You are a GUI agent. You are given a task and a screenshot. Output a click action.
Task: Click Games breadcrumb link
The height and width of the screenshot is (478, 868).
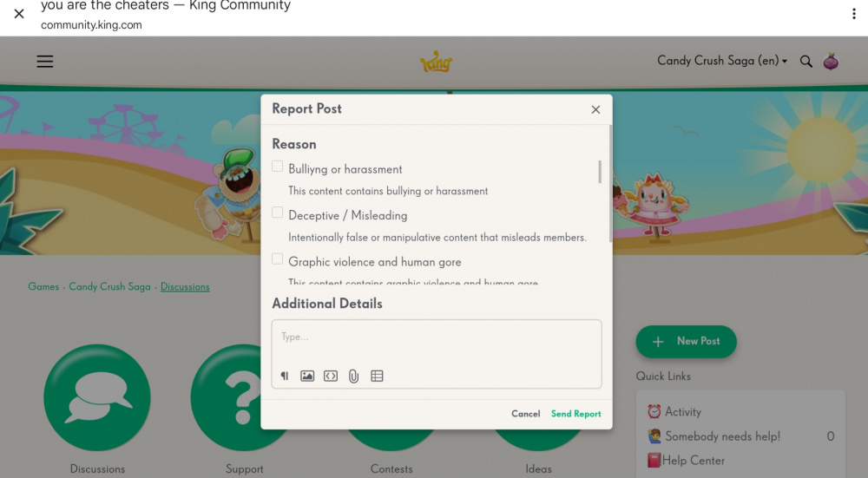tap(43, 286)
